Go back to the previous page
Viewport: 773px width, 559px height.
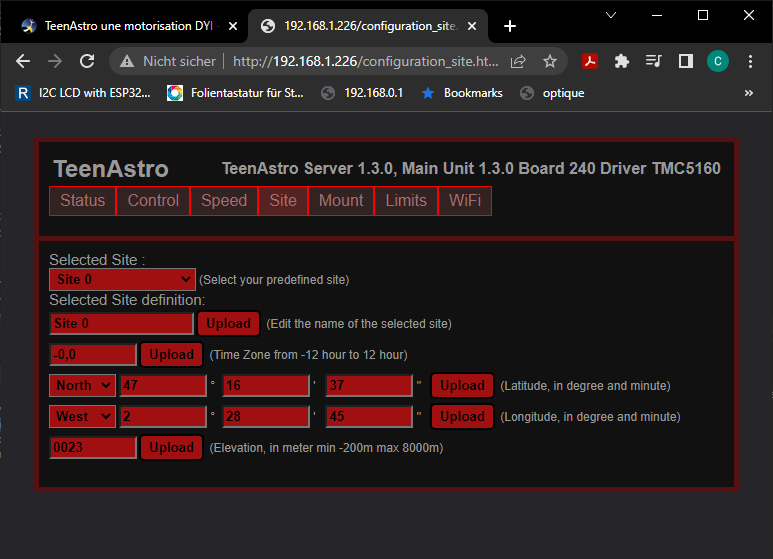click(x=23, y=61)
